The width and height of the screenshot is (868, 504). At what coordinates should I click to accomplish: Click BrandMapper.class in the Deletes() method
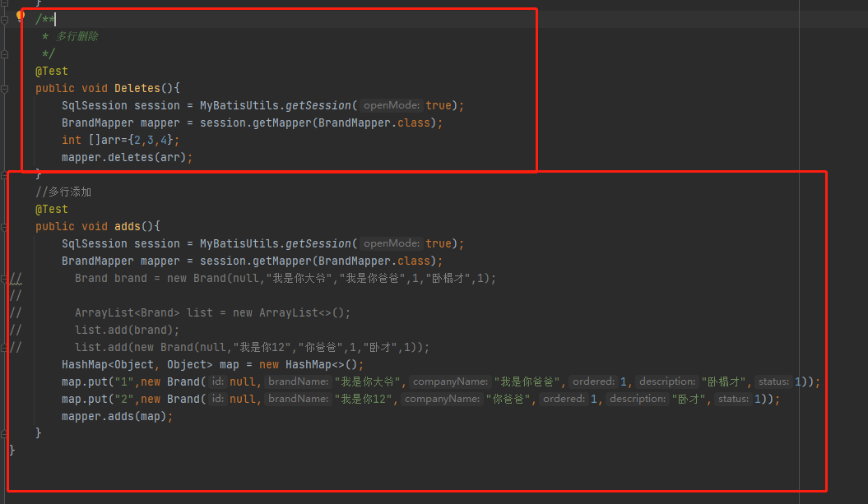tap(374, 123)
